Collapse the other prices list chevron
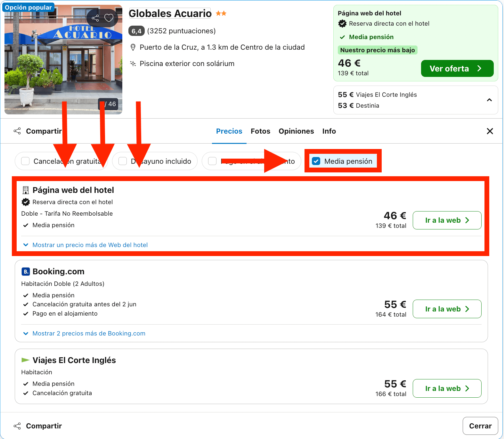This screenshot has height=439, width=504. click(x=489, y=100)
